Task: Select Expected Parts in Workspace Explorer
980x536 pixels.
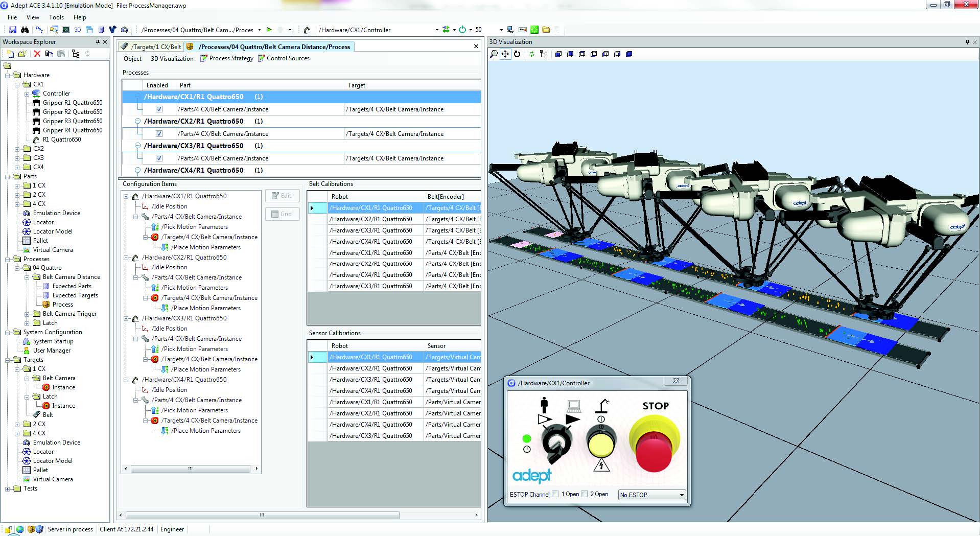Action: 72,286
